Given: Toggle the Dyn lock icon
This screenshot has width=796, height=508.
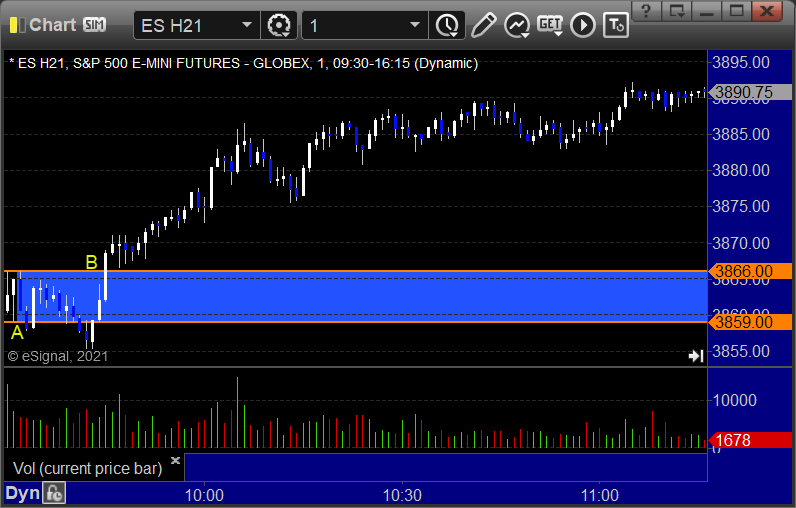Looking at the screenshot, I should 54,493.
